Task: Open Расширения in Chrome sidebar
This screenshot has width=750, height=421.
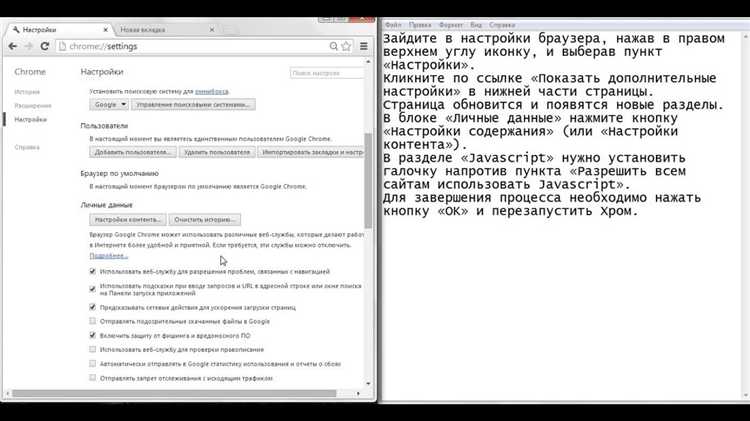Action: coord(33,106)
